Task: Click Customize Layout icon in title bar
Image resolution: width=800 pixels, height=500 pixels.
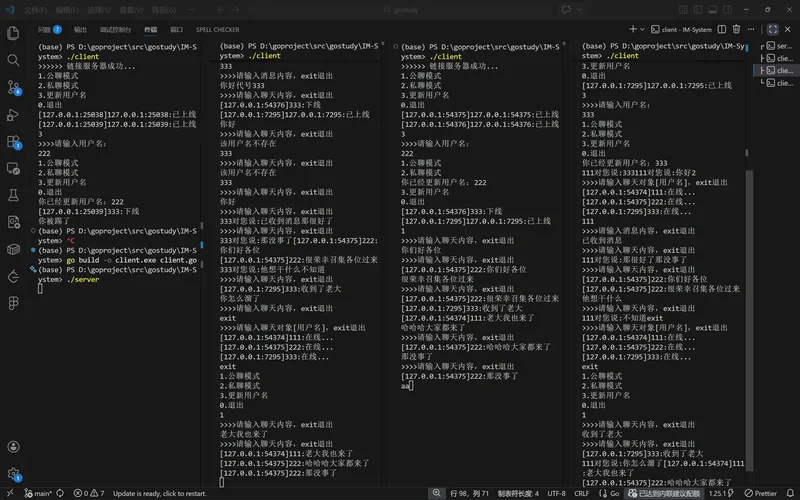Action: coord(684,10)
